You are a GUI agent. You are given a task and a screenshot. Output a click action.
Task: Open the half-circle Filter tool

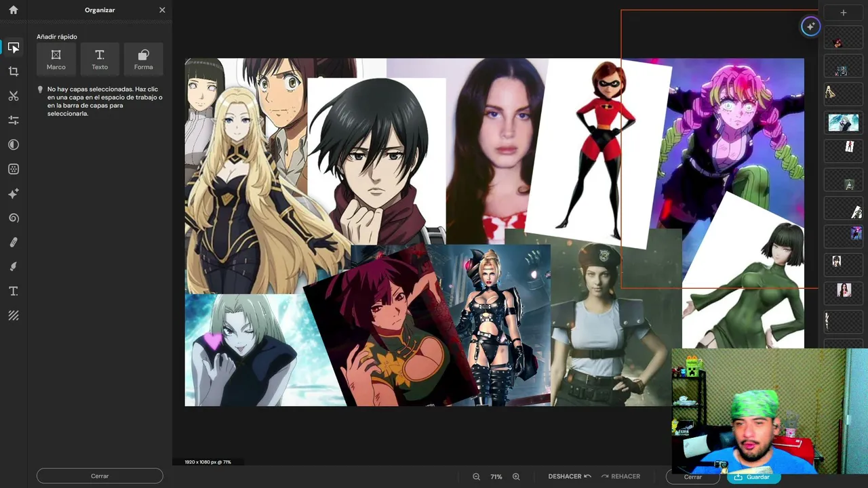(14, 145)
